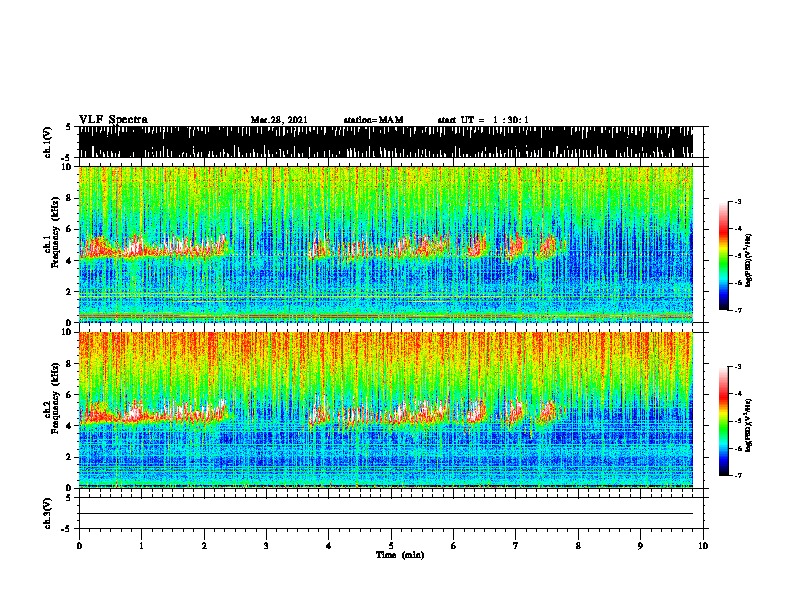Click the "-7" tick on ch.2 color bar
The image size is (792, 612).
(x=737, y=475)
